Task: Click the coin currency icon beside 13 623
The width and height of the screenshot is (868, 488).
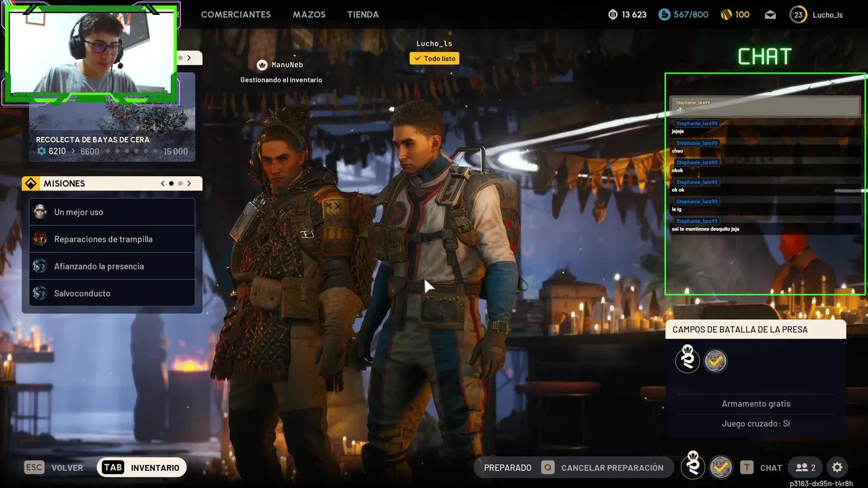Action: (613, 14)
